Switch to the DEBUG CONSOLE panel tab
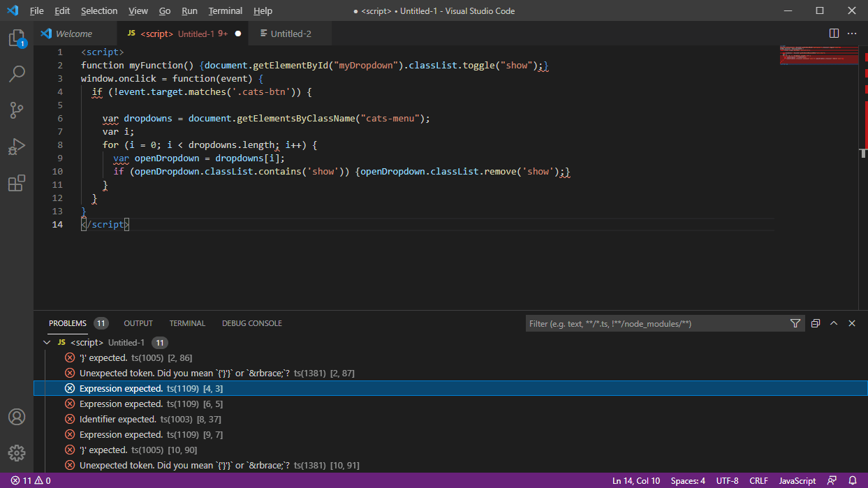The width and height of the screenshot is (868, 488). coord(252,323)
